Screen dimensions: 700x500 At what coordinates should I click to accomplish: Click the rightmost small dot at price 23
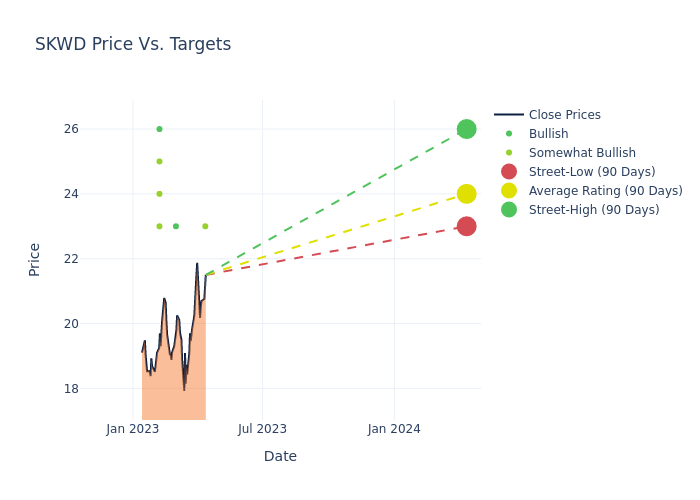(x=205, y=226)
